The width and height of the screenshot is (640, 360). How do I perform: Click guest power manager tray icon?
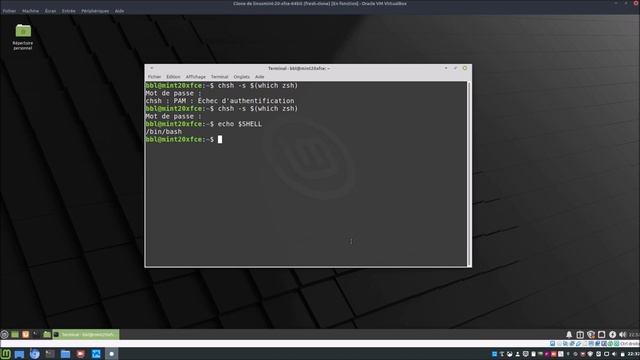[612, 335]
